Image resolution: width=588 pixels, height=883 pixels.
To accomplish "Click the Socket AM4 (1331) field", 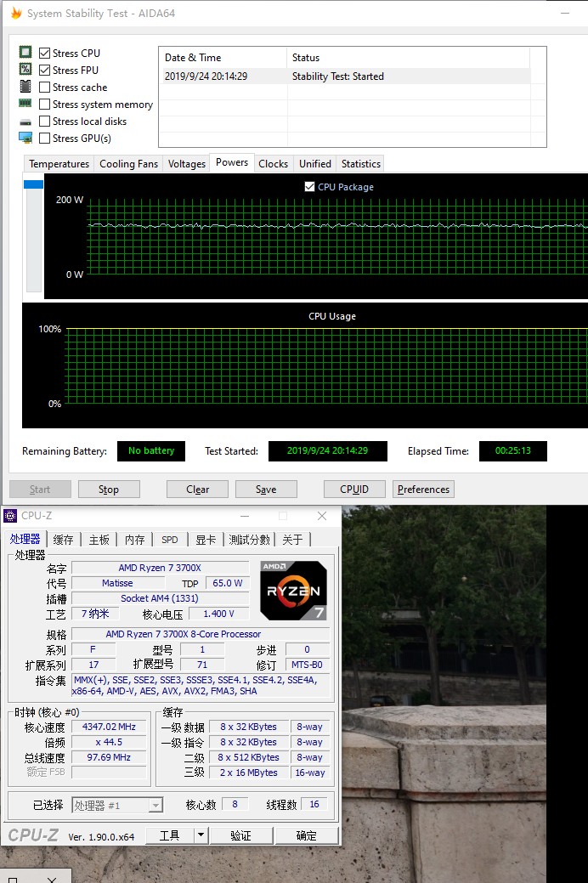I will pos(160,598).
